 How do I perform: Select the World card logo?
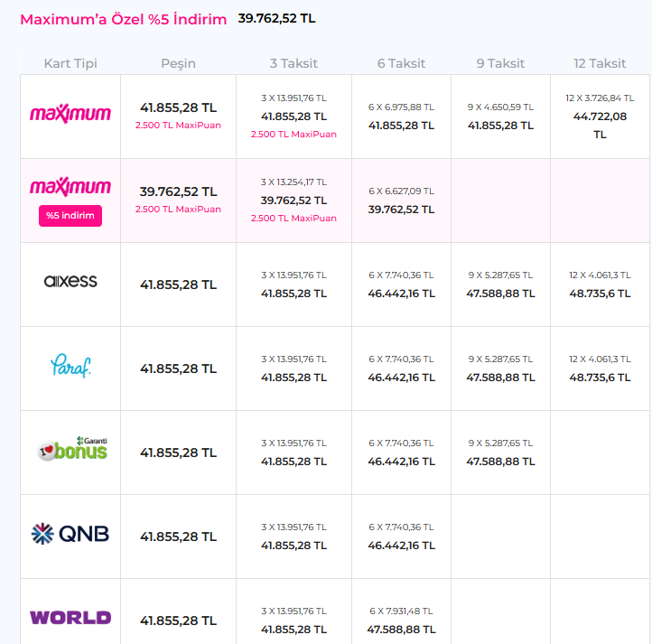point(70,618)
